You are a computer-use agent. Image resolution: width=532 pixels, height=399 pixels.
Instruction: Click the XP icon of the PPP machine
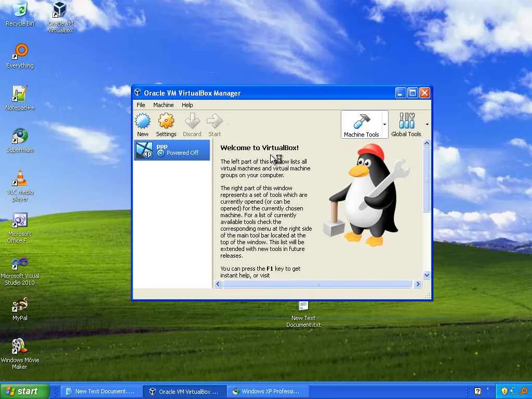[x=144, y=150]
